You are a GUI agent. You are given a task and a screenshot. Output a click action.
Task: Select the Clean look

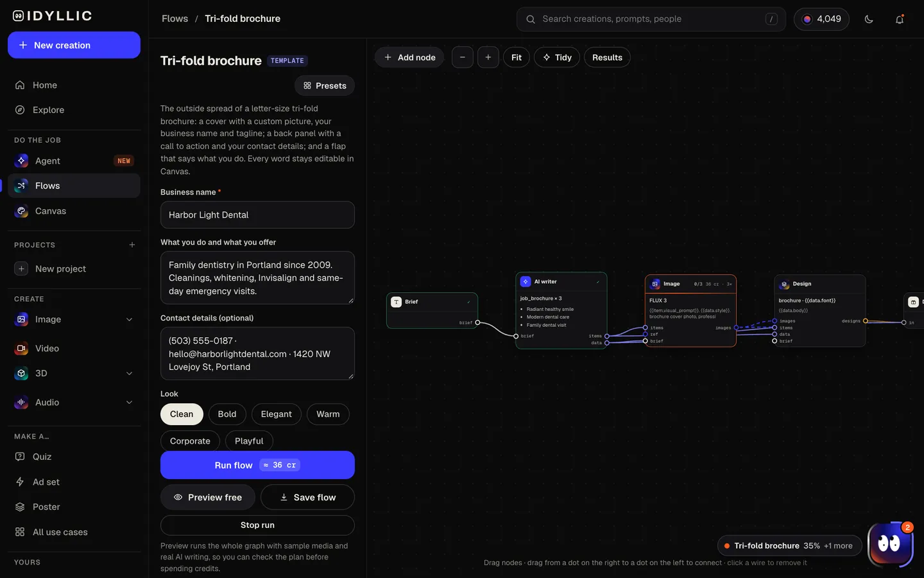(x=182, y=414)
